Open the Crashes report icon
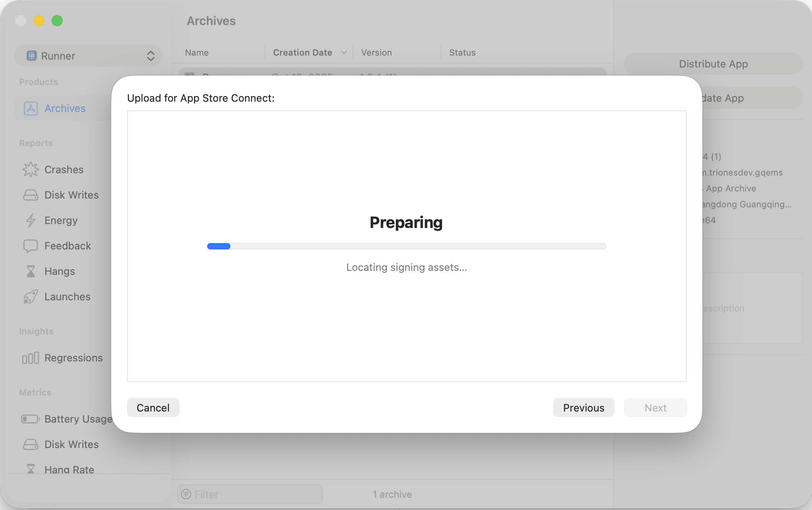 31,170
